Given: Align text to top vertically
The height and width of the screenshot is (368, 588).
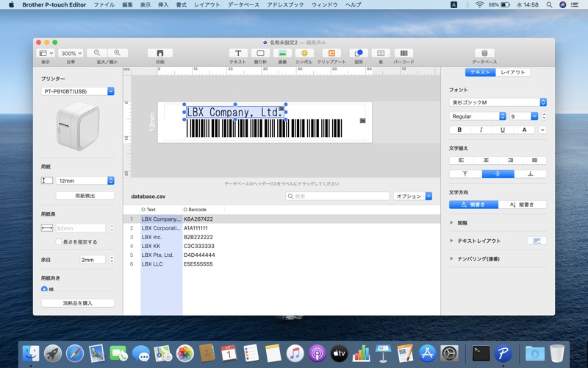Looking at the screenshot, I should coord(465,174).
